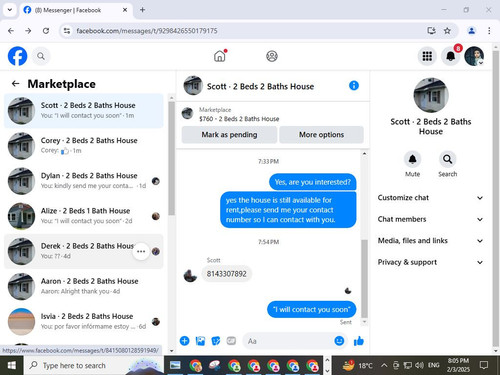Click the conversation list scrollbar
Screen dimensions: 500x375
[x=171, y=158]
